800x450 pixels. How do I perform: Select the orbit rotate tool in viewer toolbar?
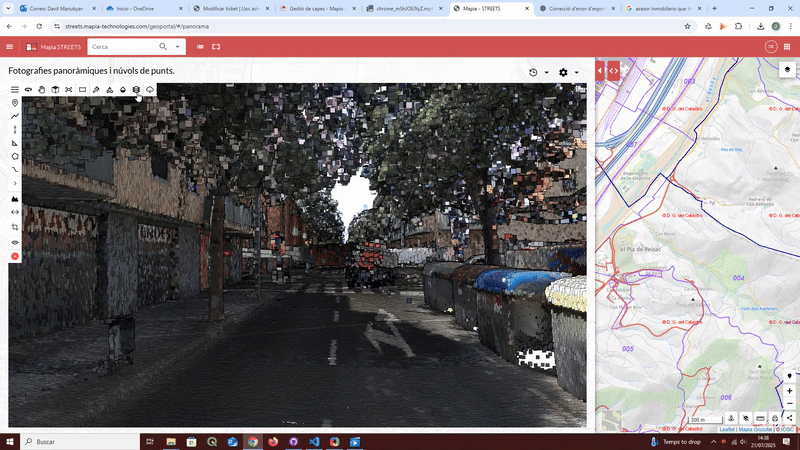pos(28,89)
